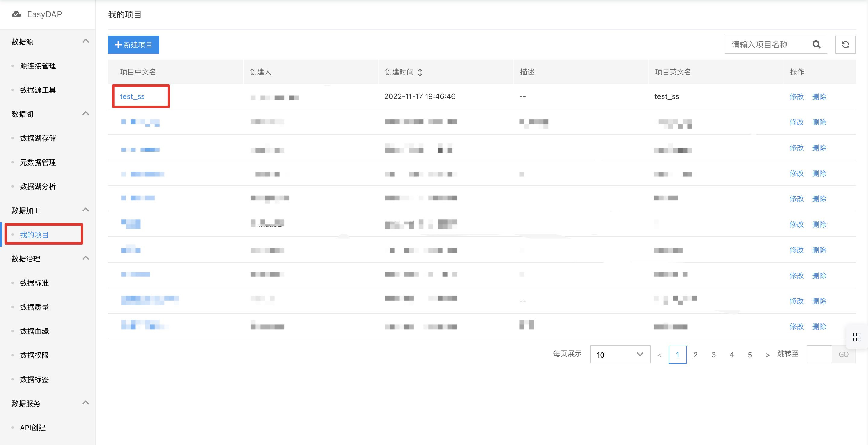Image resolution: width=868 pixels, height=445 pixels.
Task: Open the per-page size dropdown
Action: point(620,354)
